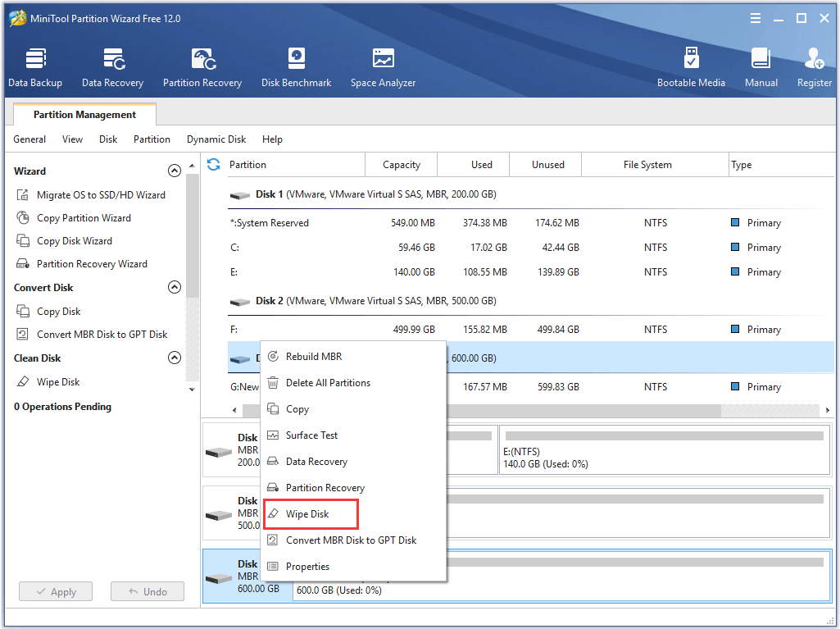The width and height of the screenshot is (840, 629).
Task: Click the partition list right scroll arrow
Action: [828, 410]
